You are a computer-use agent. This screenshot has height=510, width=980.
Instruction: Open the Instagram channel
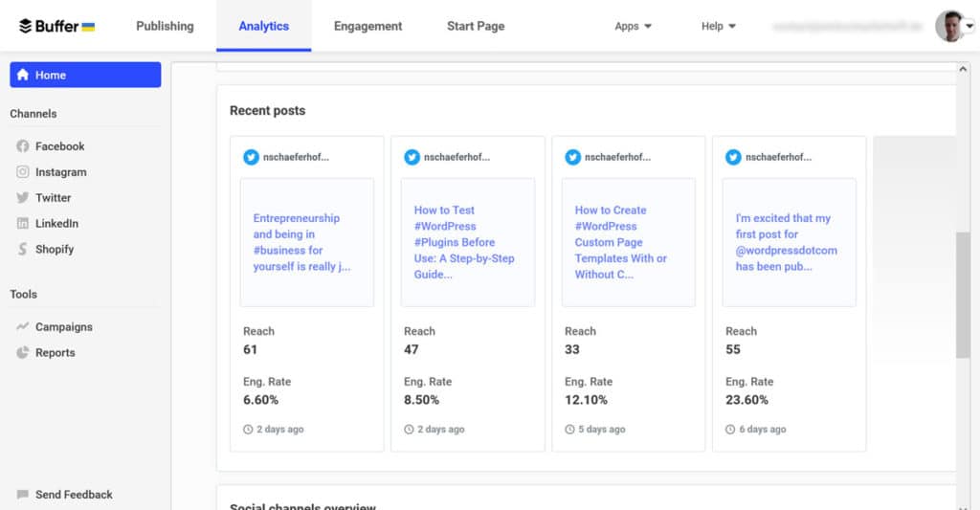pyautogui.click(x=60, y=172)
